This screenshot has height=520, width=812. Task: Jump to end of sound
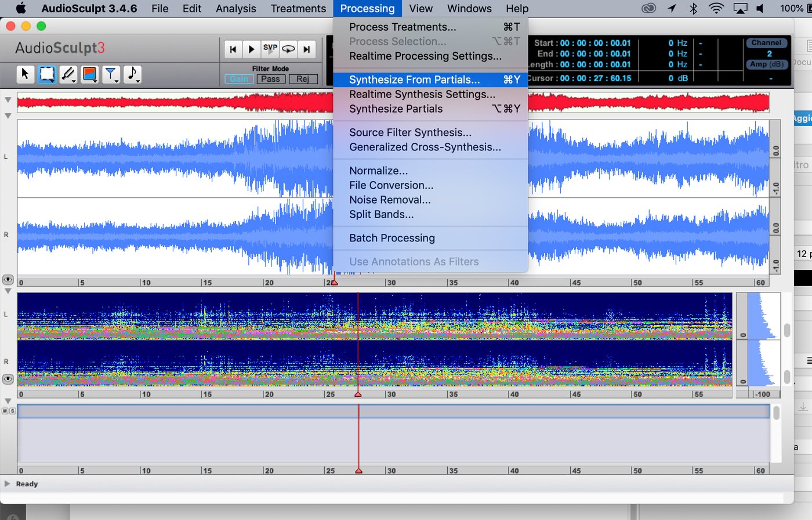pyautogui.click(x=307, y=49)
